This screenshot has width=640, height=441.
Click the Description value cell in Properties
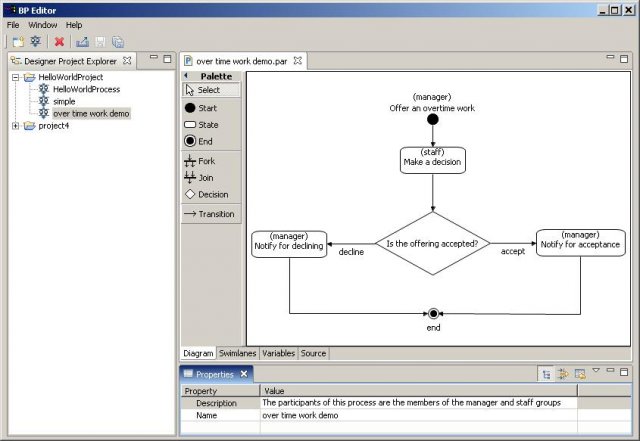click(418, 403)
